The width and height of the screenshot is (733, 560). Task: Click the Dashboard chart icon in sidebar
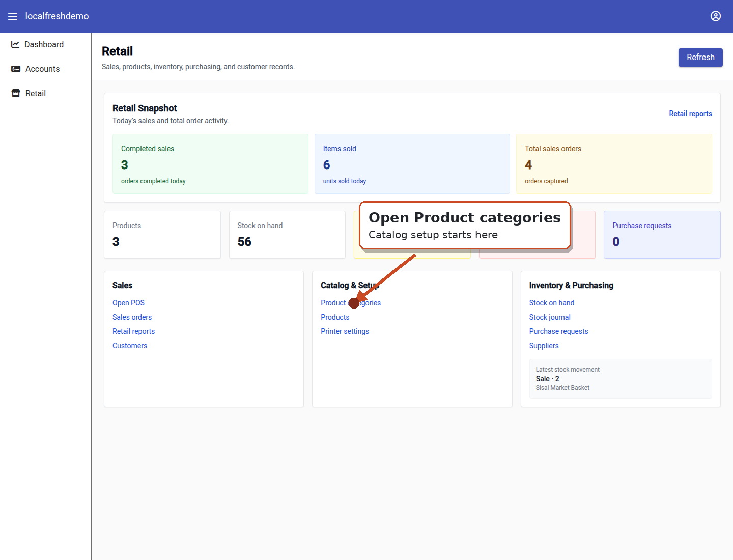click(x=15, y=44)
